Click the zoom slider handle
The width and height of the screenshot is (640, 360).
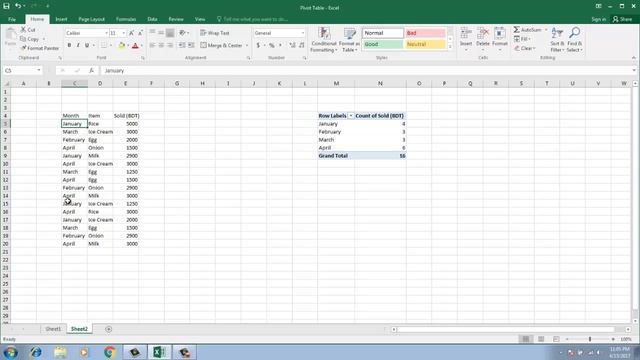click(x=590, y=339)
